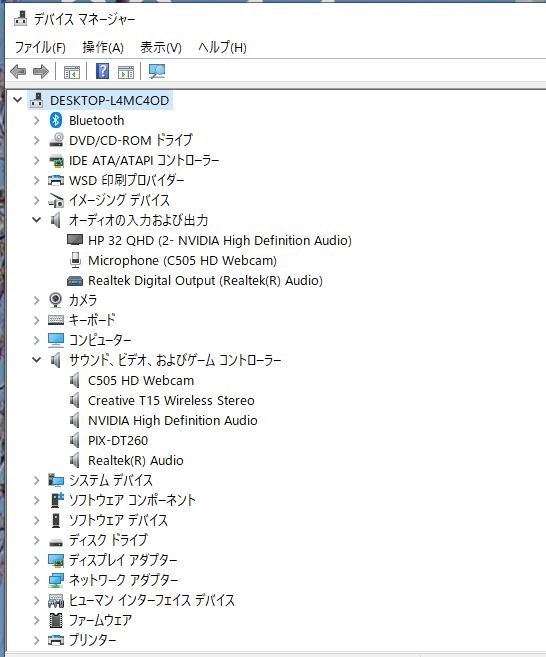Select Creative T15 Wireless Stereo device
The width and height of the screenshot is (546, 657).
(x=171, y=401)
